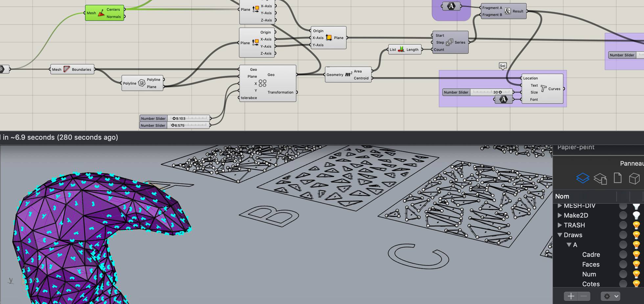Click the Concatenate ampersand icon

point(507,11)
